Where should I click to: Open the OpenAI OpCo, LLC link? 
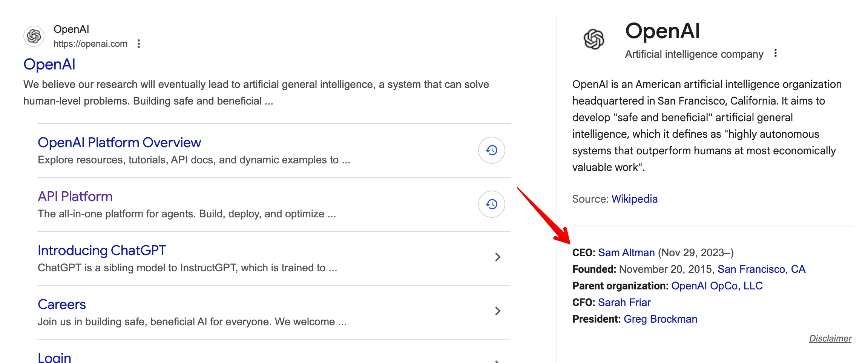(x=717, y=286)
